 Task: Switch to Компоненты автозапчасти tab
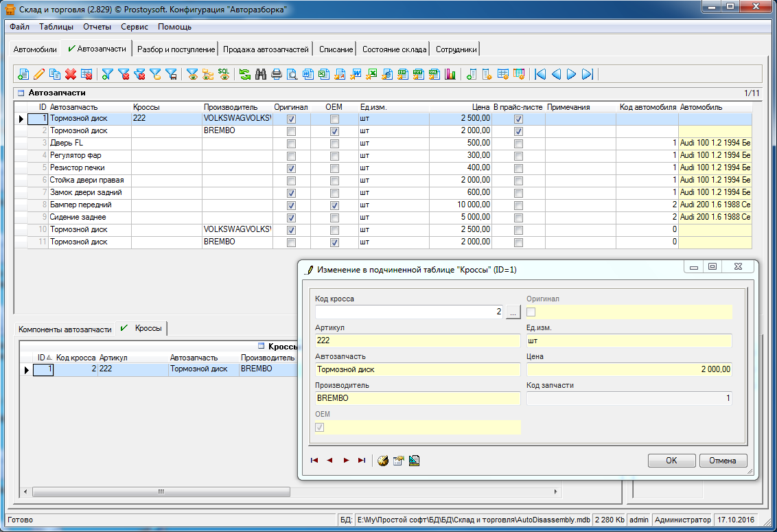(x=65, y=329)
